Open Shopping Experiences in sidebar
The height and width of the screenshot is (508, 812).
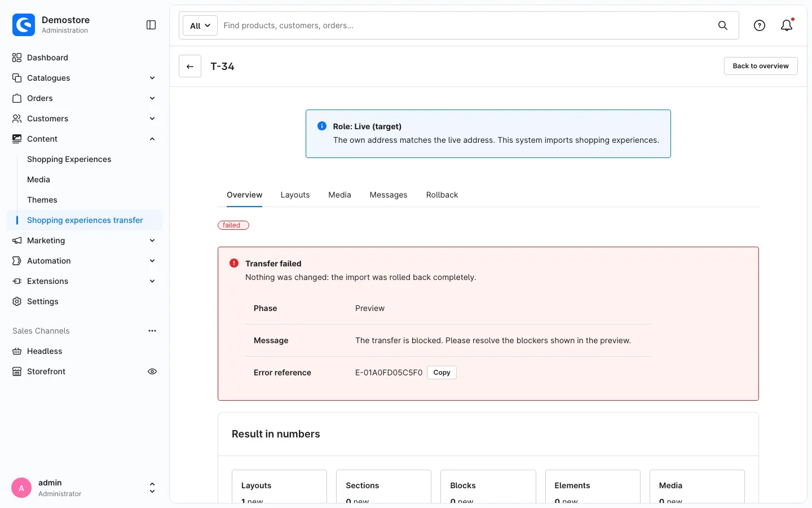[x=69, y=159]
